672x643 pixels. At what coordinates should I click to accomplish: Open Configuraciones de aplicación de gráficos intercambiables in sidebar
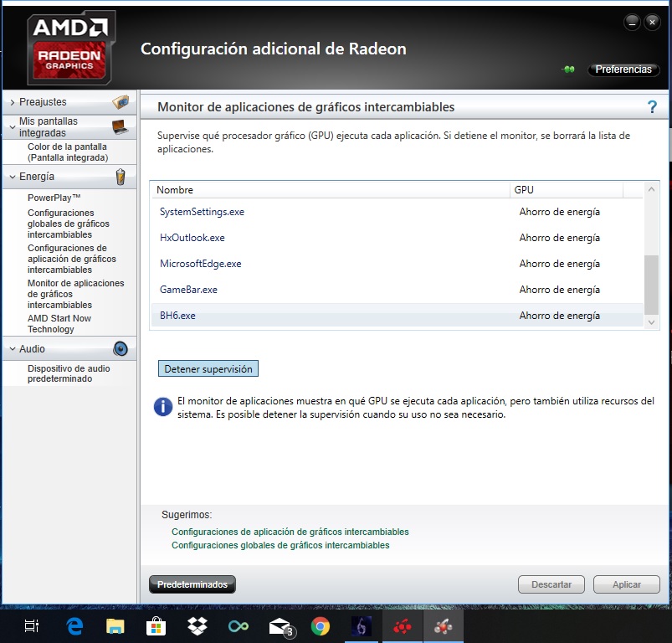coord(72,259)
